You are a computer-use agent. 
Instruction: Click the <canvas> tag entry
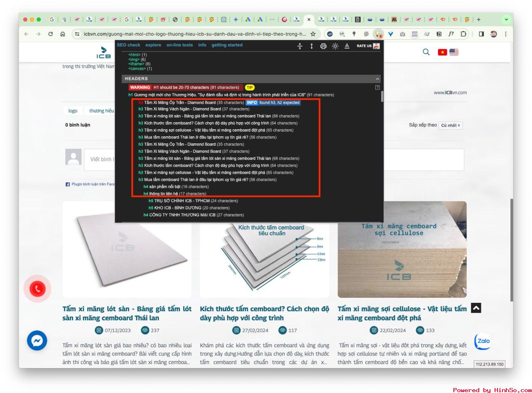[140, 69]
